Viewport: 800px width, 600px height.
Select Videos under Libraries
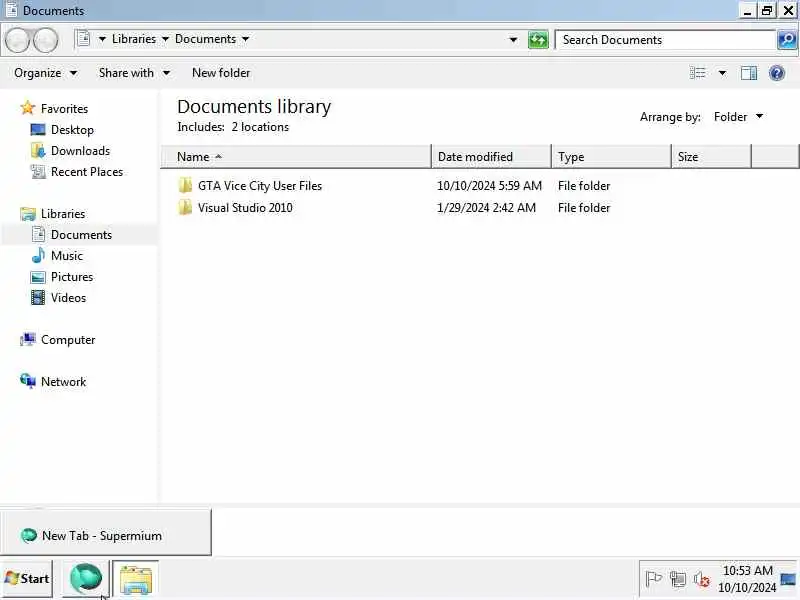[x=68, y=297]
